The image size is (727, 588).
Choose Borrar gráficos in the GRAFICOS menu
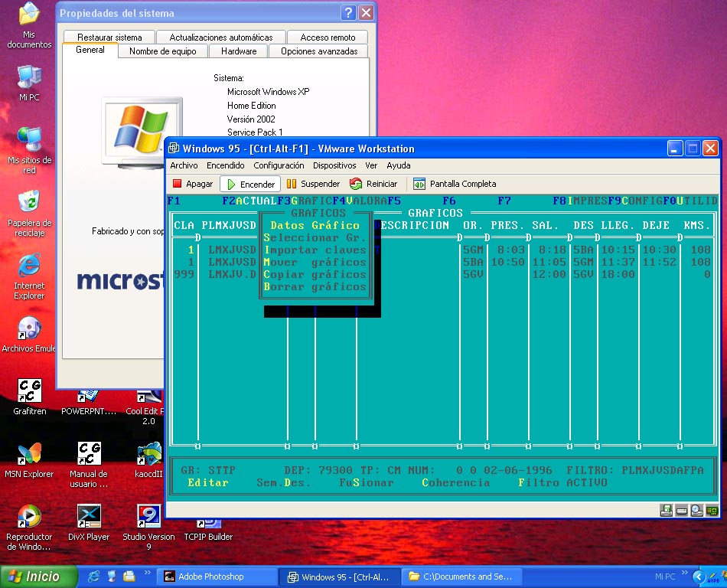(x=315, y=287)
